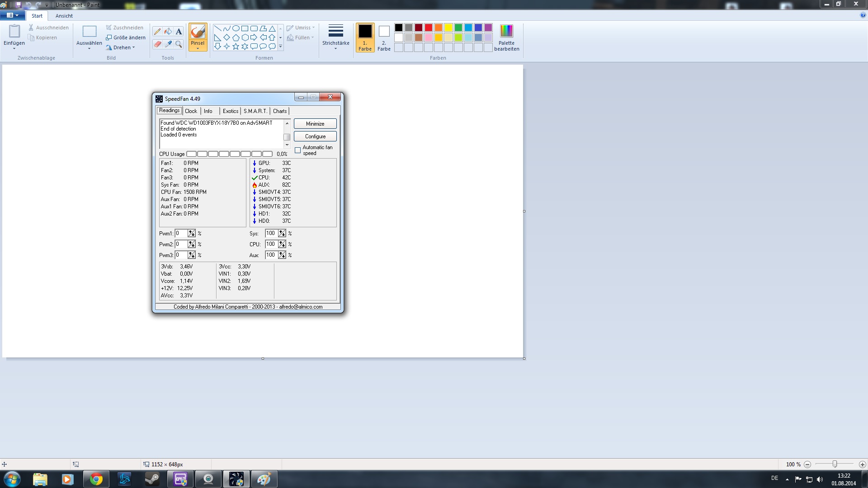Open Paint help icon
This screenshot has width=868, height=488.
point(863,15)
